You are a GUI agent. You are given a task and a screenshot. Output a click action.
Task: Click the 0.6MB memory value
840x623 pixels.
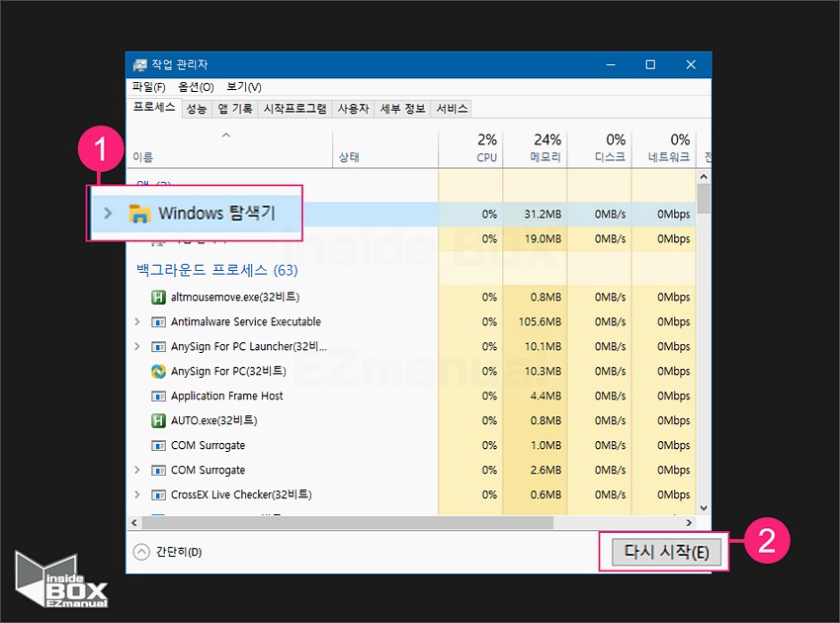coord(546,494)
